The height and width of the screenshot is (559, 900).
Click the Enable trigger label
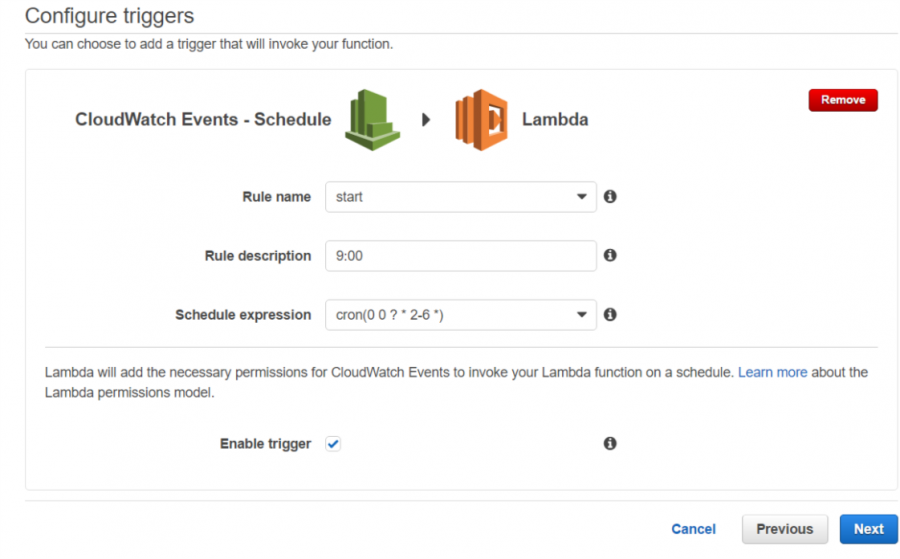pos(265,444)
